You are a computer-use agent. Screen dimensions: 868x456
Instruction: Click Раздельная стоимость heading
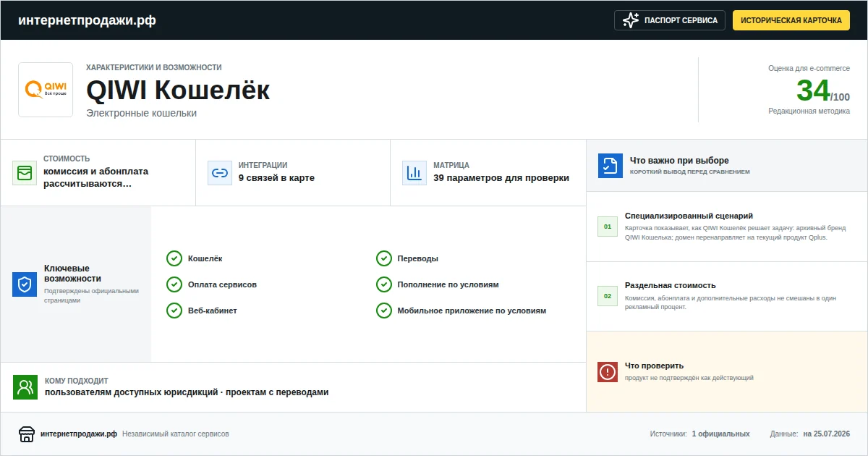click(x=671, y=285)
